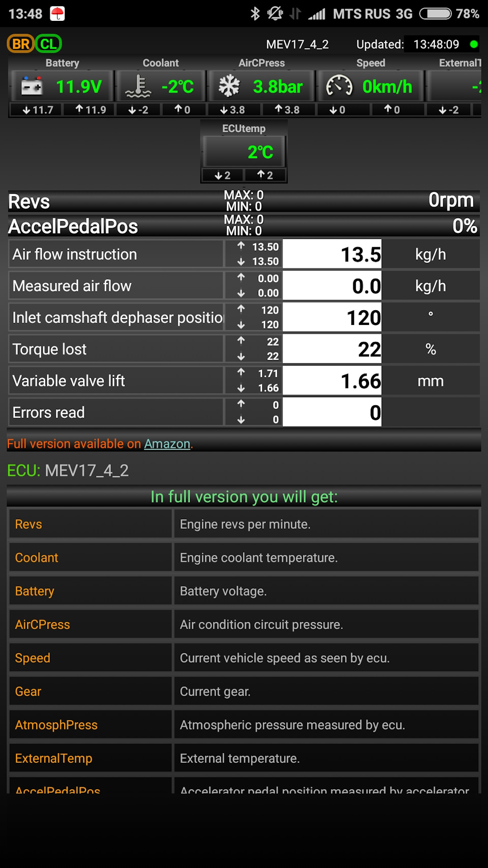This screenshot has width=488, height=868.
Task: Tap the battery icon in Battery gauge
Action: [x=32, y=86]
